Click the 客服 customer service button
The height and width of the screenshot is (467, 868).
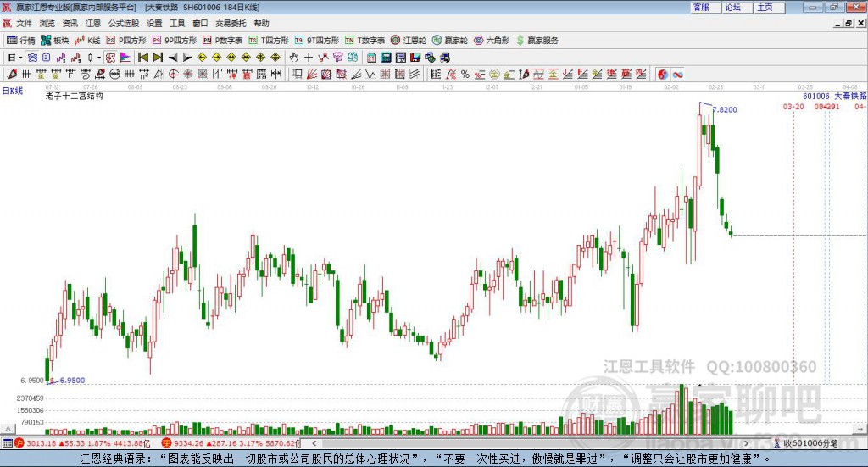[x=705, y=7]
